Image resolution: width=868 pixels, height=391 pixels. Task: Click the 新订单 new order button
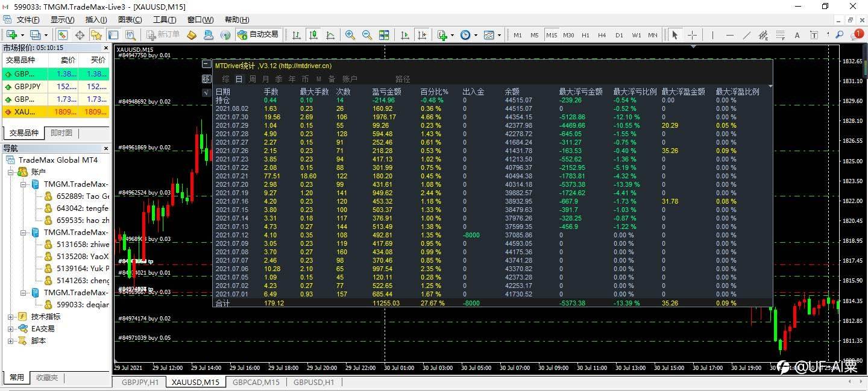pos(163,35)
